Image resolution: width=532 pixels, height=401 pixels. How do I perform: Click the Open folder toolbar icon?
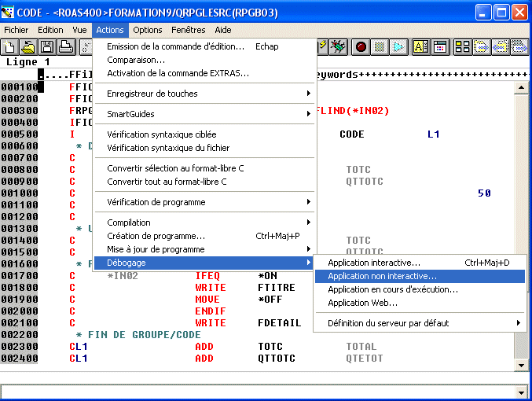pyautogui.click(x=28, y=47)
